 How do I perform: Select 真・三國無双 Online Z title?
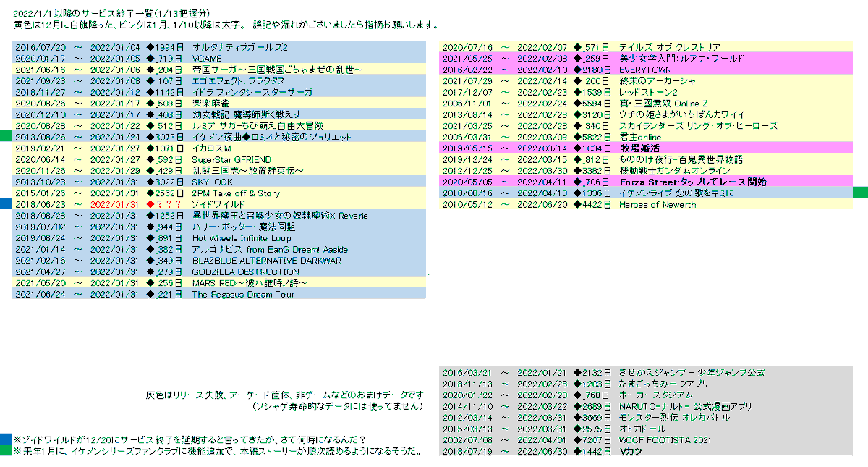click(663, 103)
